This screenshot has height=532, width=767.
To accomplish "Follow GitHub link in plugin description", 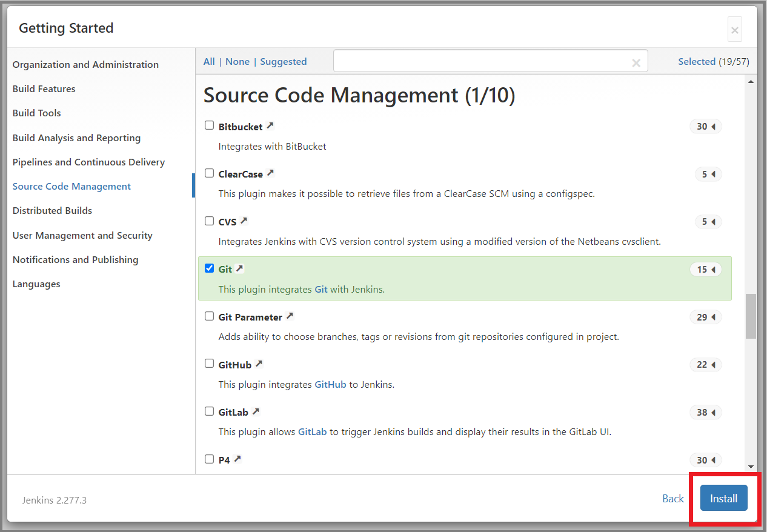I will pos(330,384).
